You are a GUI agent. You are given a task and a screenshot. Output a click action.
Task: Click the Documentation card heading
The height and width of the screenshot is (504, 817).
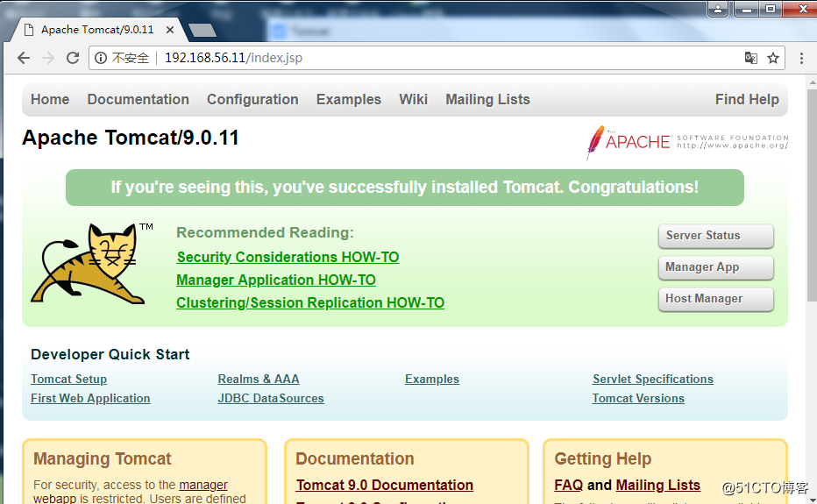coord(355,458)
